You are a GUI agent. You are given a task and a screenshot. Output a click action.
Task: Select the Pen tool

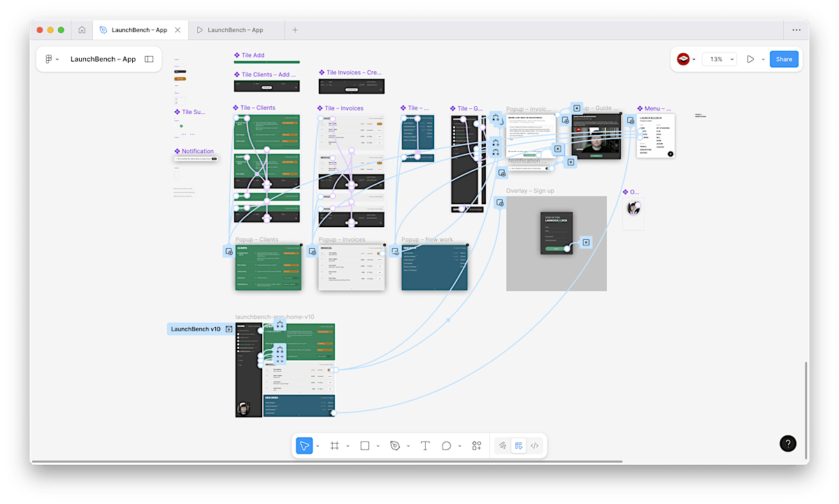click(x=395, y=446)
